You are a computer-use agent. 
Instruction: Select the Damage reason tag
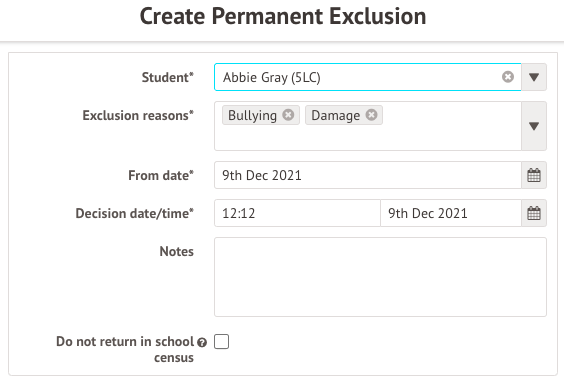coord(335,115)
